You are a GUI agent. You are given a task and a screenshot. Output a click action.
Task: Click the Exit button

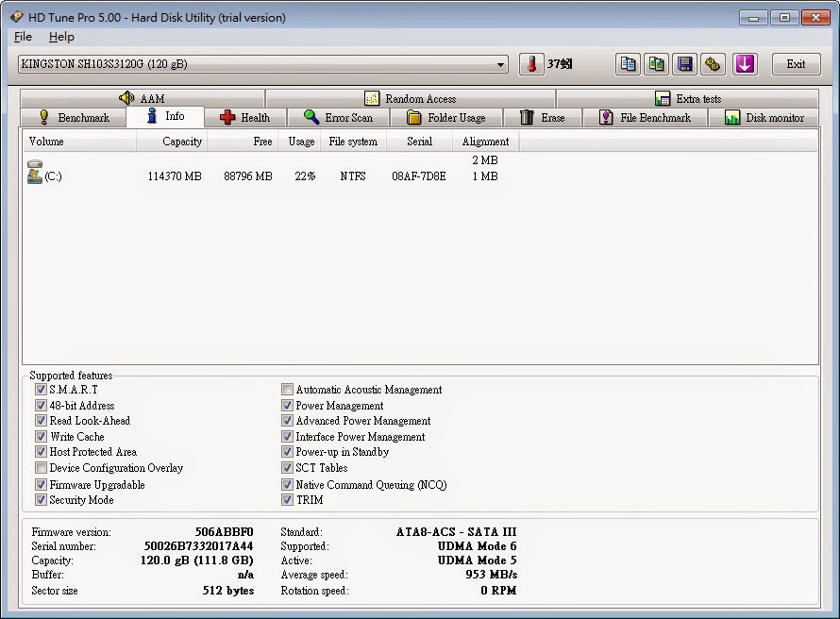796,64
